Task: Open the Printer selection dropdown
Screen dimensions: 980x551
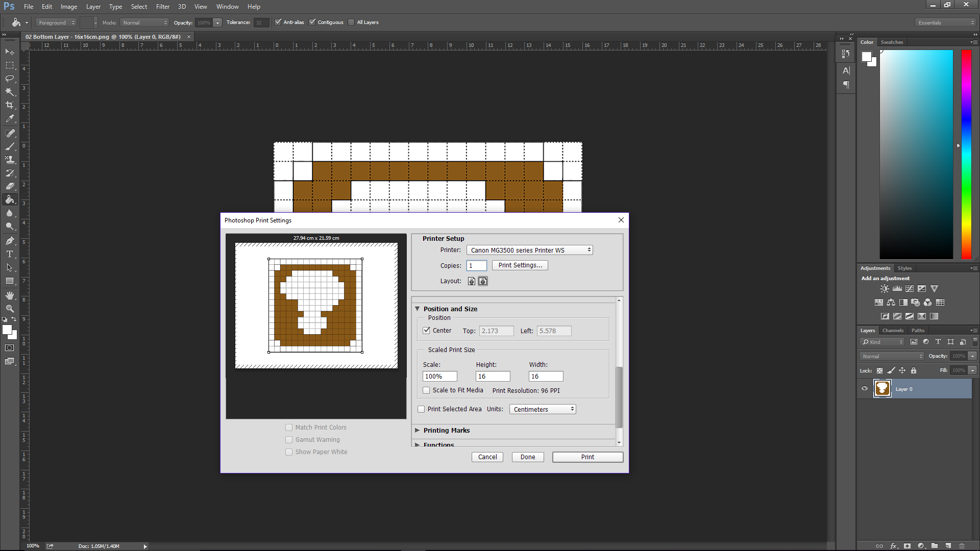Action: (529, 249)
